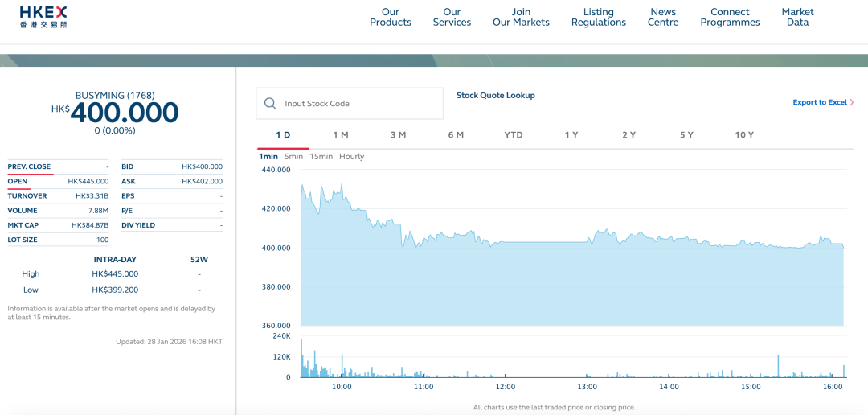
Task: Click the PREV. CLOSE label
Action: pyautogui.click(x=29, y=167)
